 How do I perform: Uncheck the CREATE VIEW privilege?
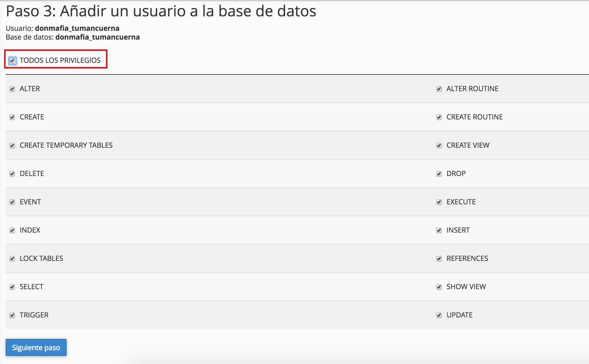pos(439,146)
